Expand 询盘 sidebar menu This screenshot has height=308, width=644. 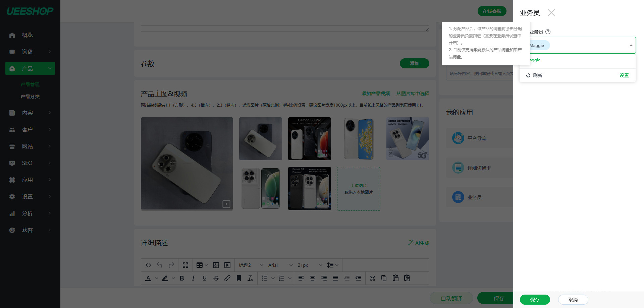(30, 52)
